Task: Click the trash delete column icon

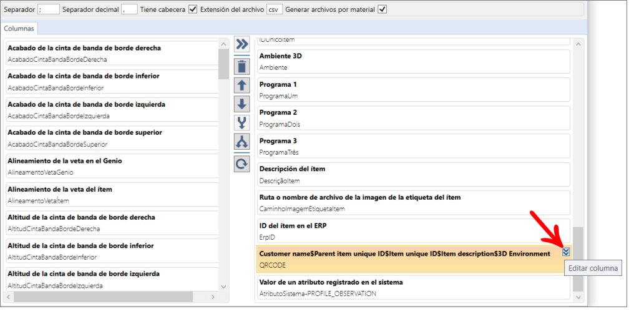Action: (x=241, y=66)
